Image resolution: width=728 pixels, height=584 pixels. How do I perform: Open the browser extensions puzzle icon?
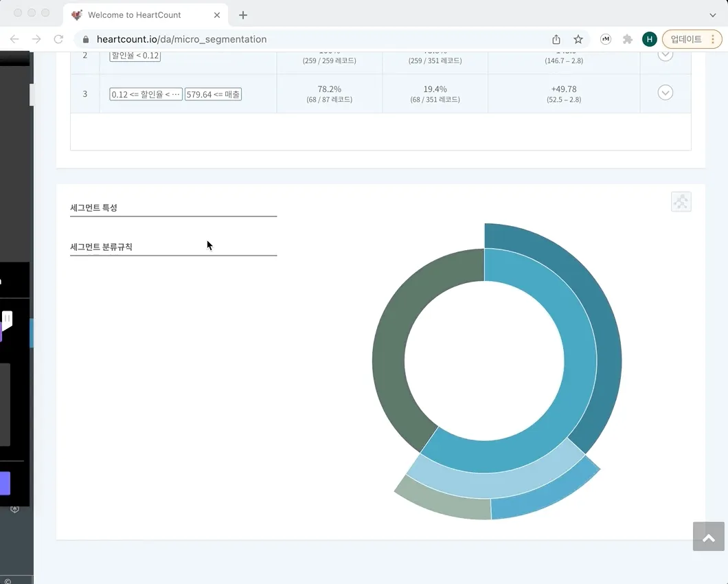(x=627, y=40)
